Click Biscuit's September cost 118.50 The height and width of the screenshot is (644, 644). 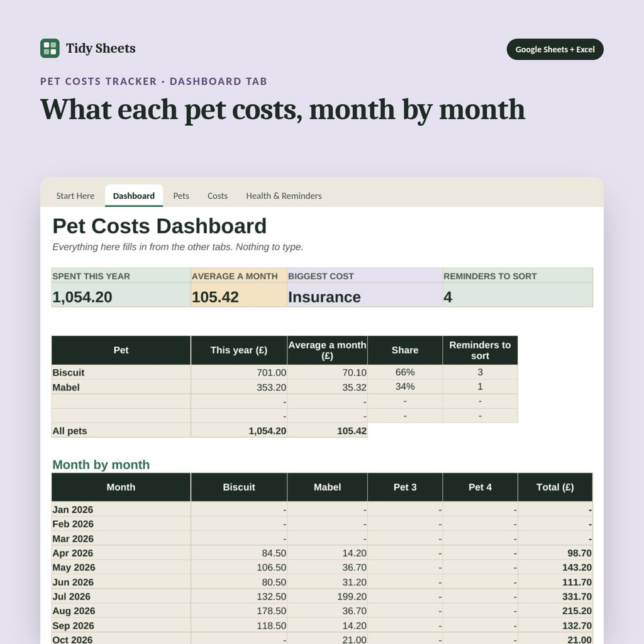pyautogui.click(x=239, y=626)
